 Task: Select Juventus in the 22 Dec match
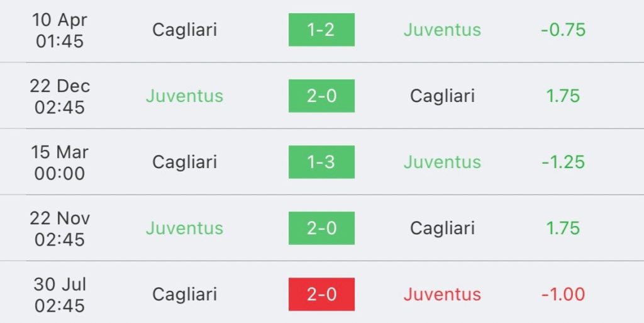coord(184,96)
